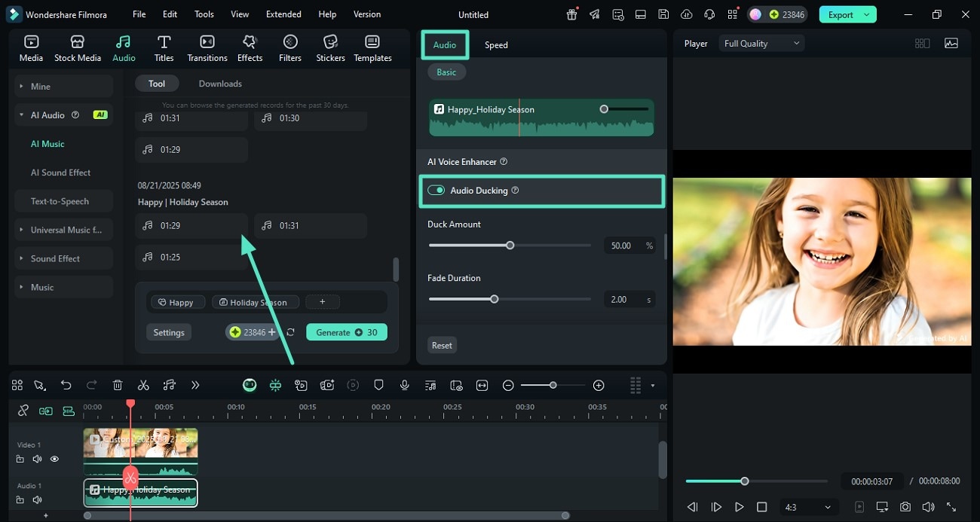Open the File menu

139,14
